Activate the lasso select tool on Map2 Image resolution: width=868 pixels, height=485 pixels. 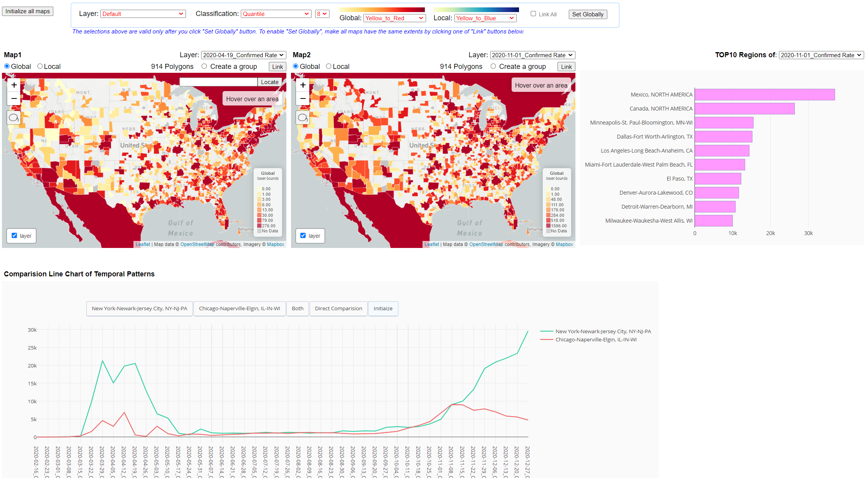click(x=303, y=118)
